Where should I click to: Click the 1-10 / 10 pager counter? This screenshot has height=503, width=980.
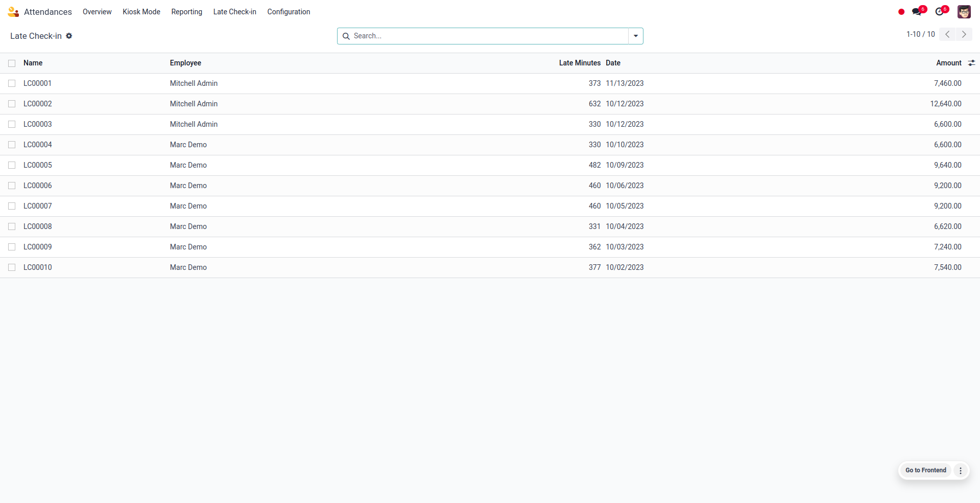point(921,34)
